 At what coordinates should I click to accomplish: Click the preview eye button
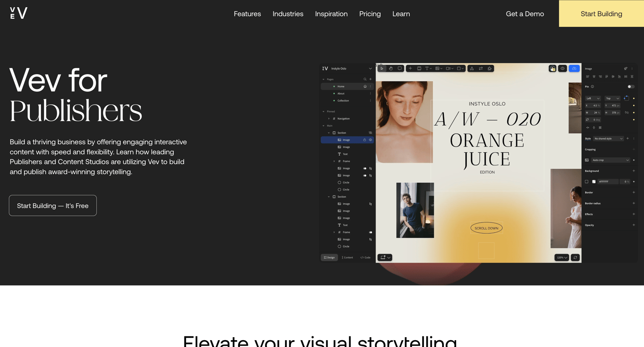pyautogui.click(x=563, y=68)
